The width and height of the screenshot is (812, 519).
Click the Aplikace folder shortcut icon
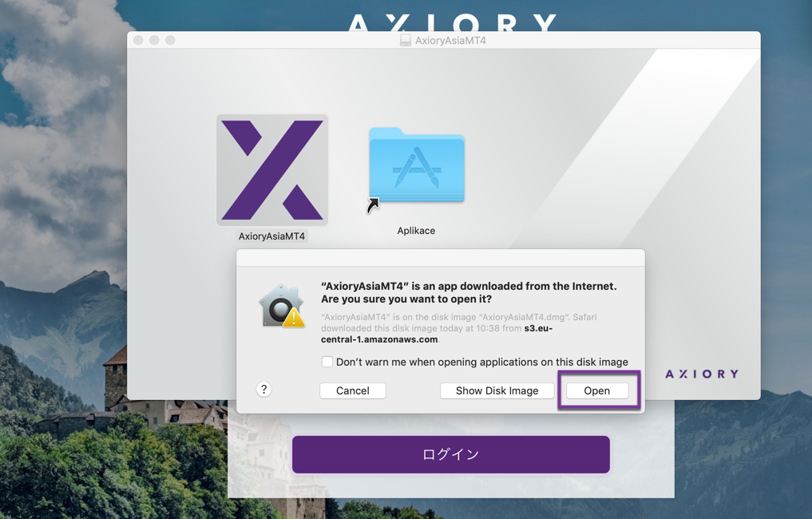416,164
